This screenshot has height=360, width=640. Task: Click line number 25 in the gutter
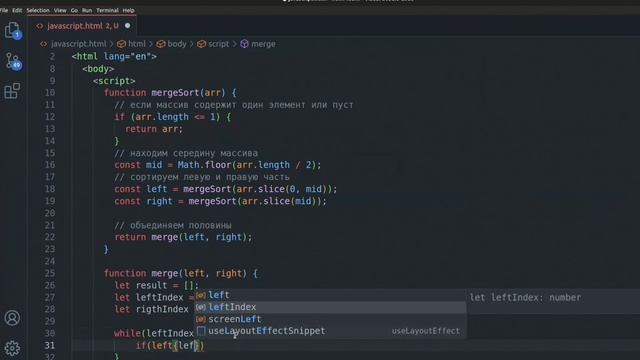[x=50, y=273]
